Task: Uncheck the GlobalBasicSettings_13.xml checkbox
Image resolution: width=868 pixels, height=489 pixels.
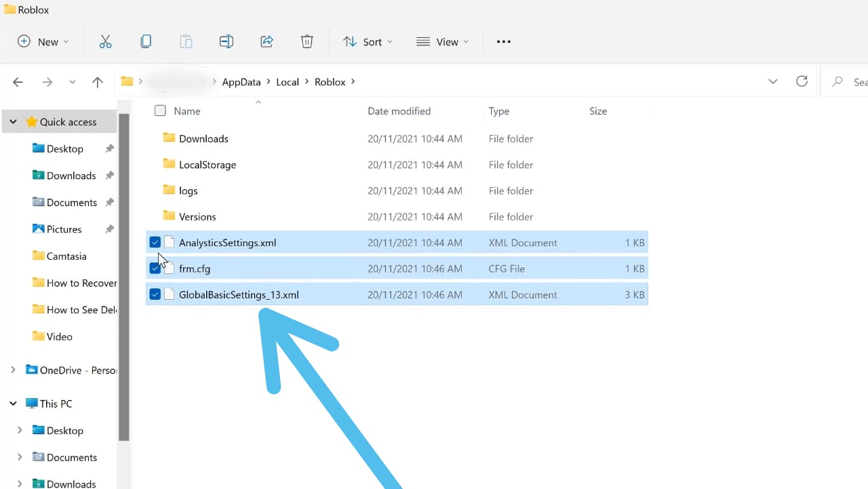Action: point(155,294)
